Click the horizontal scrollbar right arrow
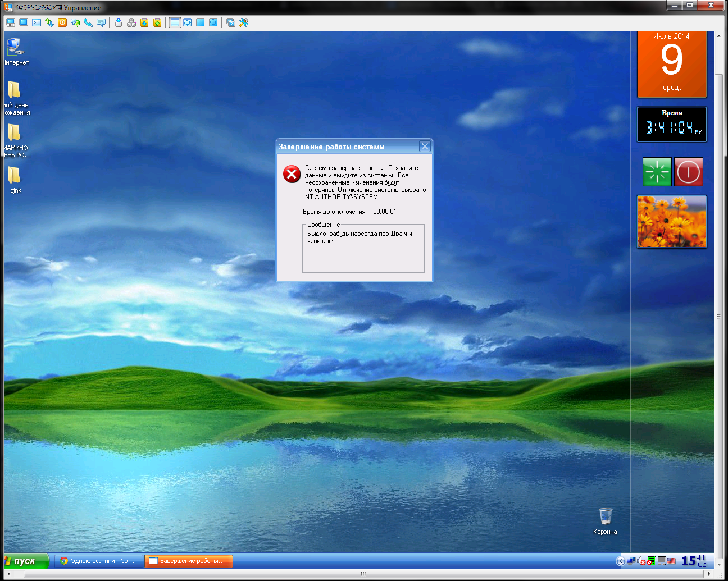 (710, 574)
